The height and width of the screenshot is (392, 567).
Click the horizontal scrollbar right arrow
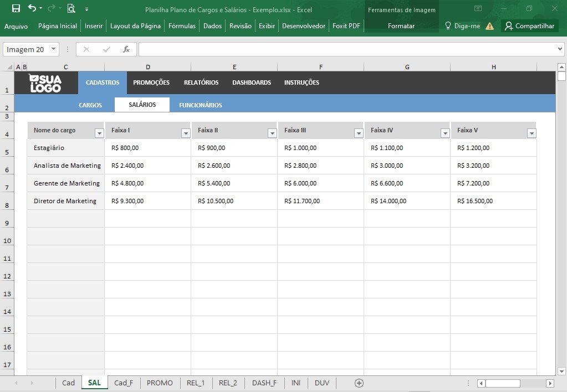[550, 383]
